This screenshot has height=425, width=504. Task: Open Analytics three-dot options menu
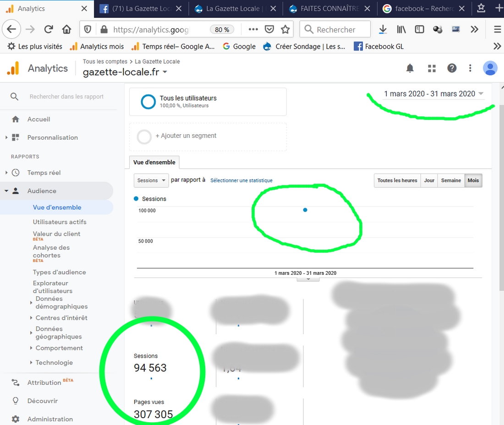(x=470, y=68)
